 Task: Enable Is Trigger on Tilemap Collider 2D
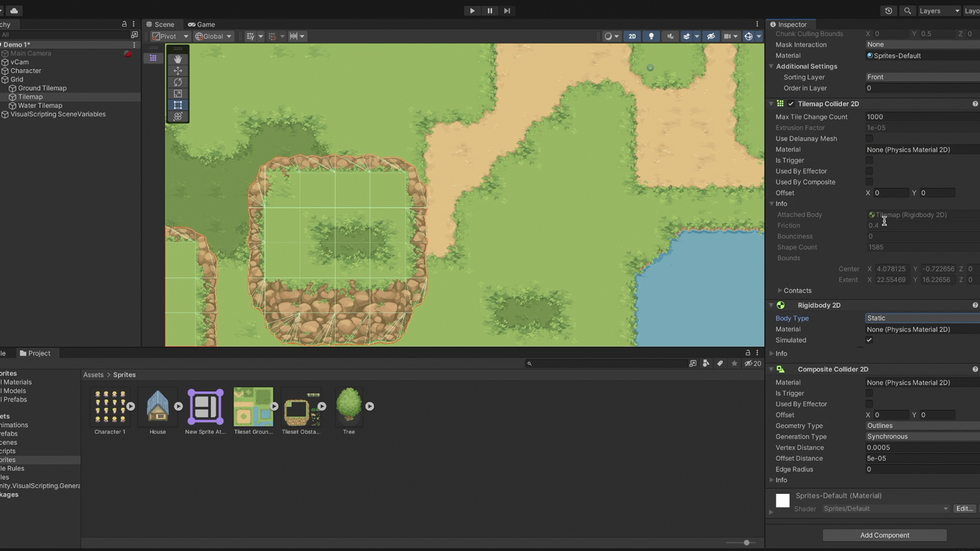(x=869, y=160)
